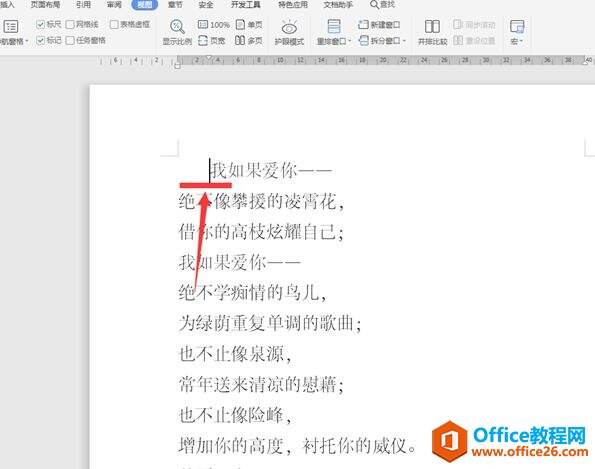The width and height of the screenshot is (595, 469).
Task: Place cursor in line 绝不学痴情的鸟儿
Action: [x=252, y=293]
